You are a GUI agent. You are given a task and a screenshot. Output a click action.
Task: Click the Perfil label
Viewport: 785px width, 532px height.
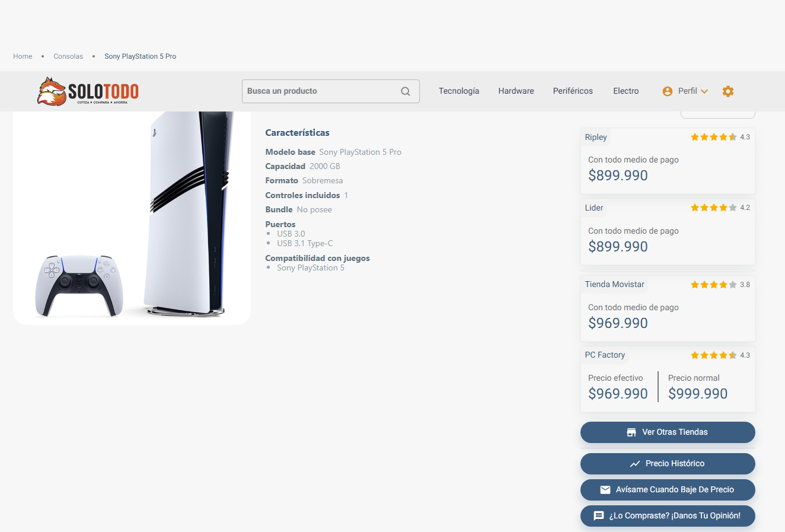pyautogui.click(x=688, y=91)
